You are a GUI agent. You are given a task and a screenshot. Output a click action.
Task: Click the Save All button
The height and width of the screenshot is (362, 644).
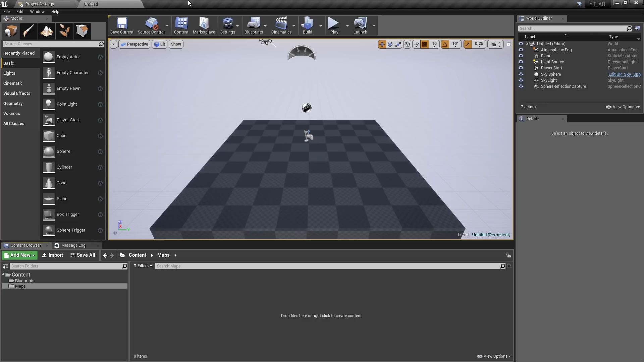click(83, 255)
